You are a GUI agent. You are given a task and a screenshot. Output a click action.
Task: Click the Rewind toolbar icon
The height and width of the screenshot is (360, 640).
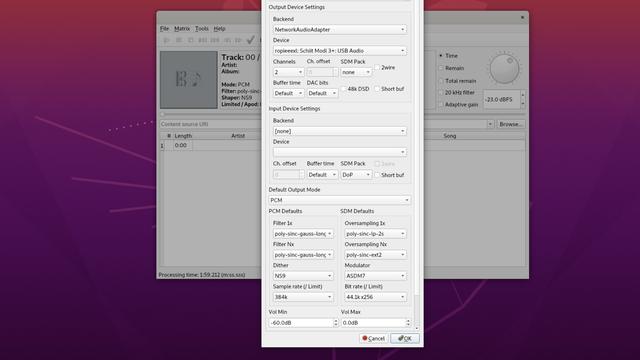tap(227, 40)
